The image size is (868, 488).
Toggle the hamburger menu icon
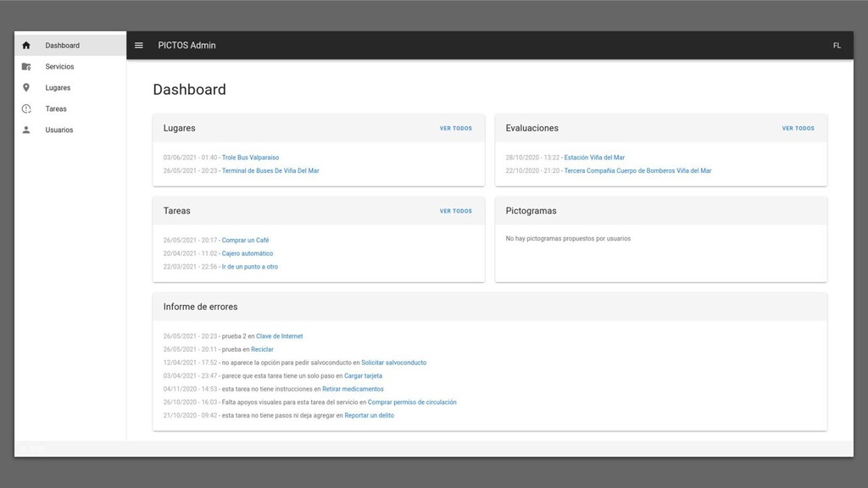pyautogui.click(x=139, y=46)
